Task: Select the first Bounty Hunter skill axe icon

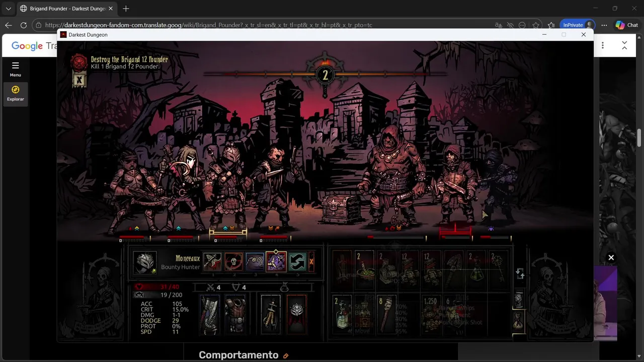Action: 212,262
